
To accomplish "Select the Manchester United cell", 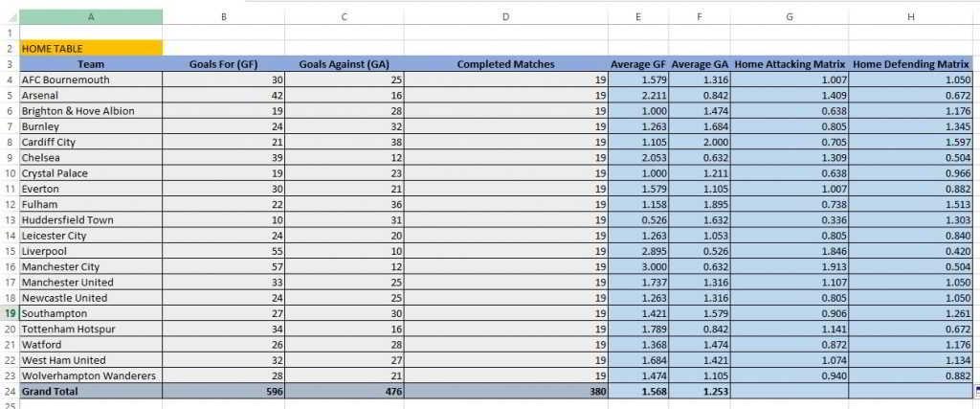I will coord(91,282).
